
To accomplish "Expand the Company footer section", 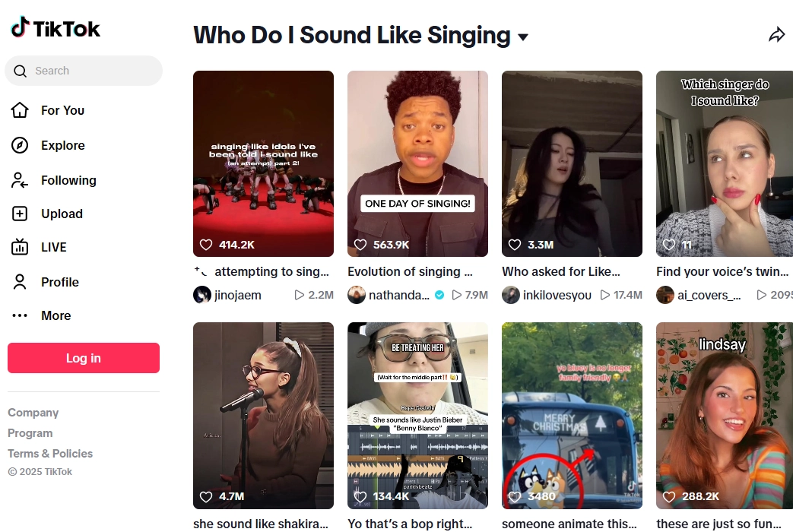I will [33, 413].
